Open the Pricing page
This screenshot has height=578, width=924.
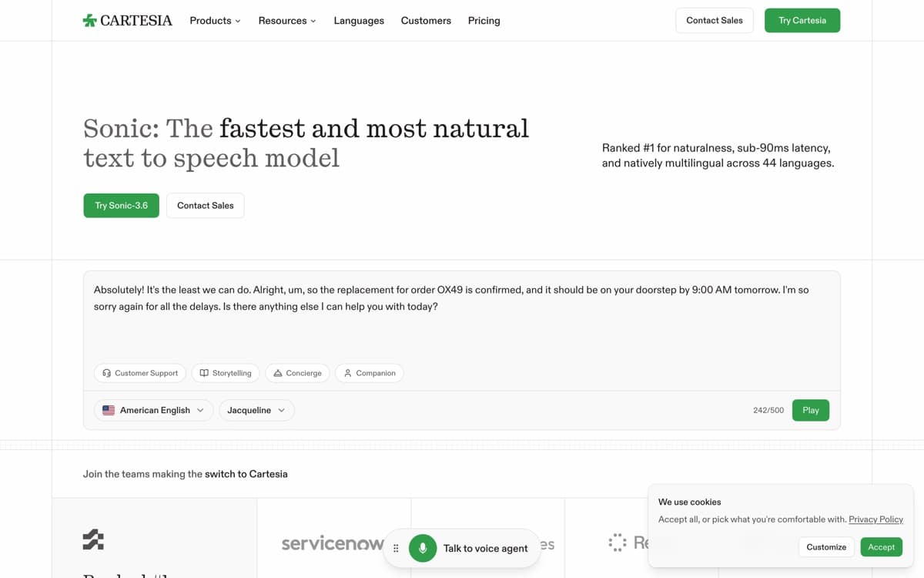click(x=484, y=21)
